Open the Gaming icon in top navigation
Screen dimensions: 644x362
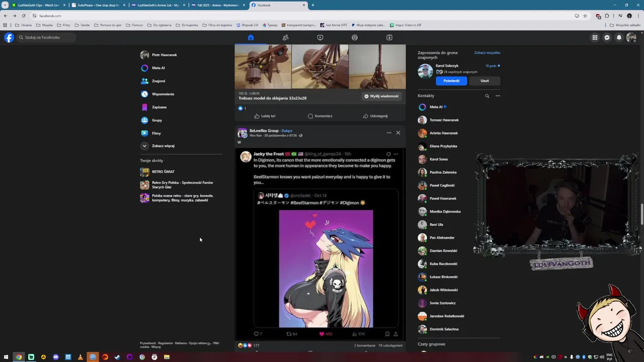(x=389, y=37)
